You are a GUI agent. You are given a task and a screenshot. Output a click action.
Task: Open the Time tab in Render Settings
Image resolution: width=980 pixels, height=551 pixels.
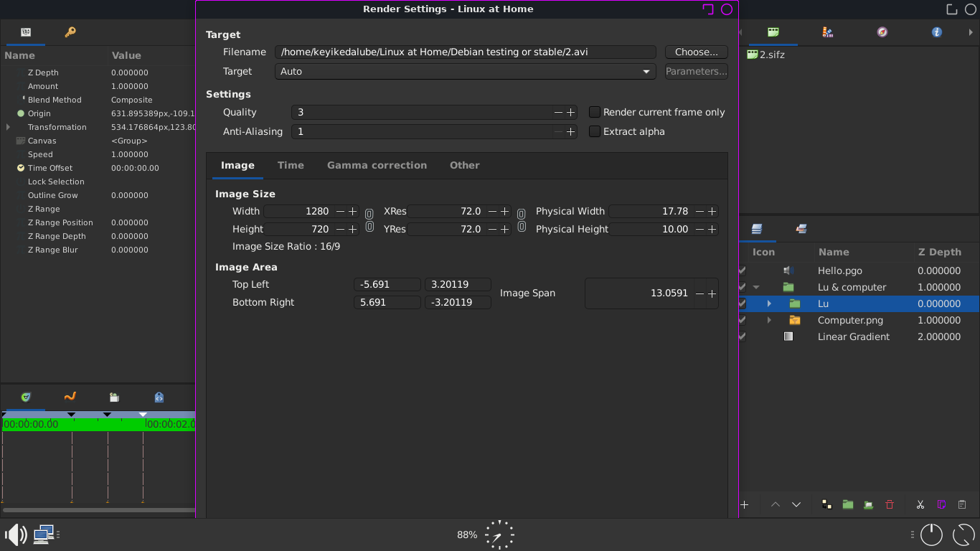[x=291, y=165]
